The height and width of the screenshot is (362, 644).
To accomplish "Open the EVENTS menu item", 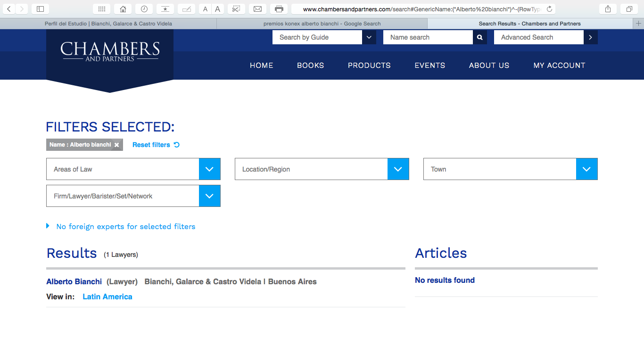I will (x=430, y=66).
